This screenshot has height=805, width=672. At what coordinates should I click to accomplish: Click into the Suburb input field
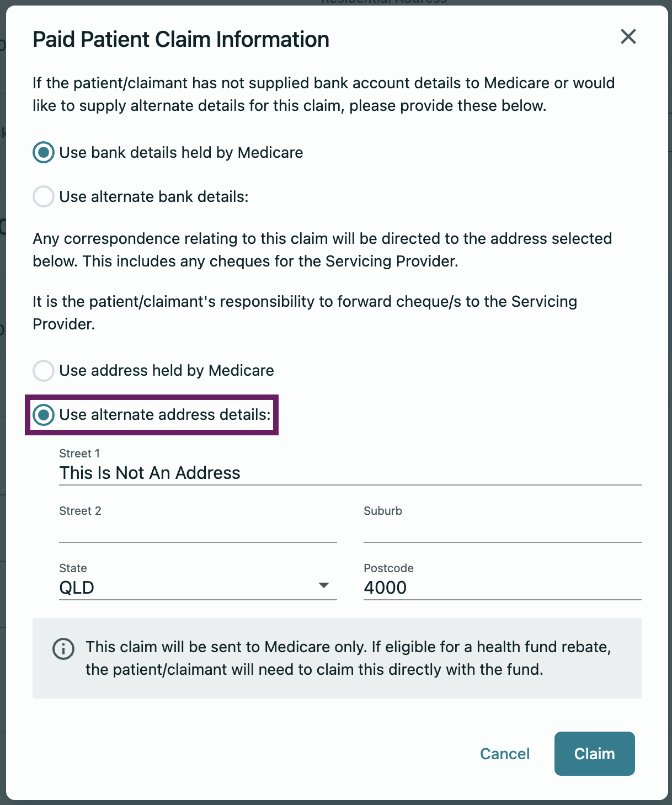502,531
